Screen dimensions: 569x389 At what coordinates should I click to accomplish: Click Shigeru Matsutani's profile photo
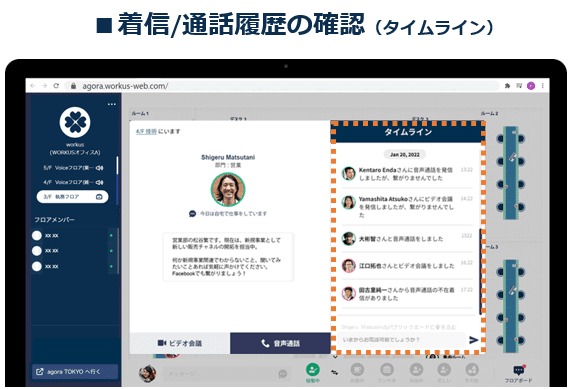tap(228, 190)
